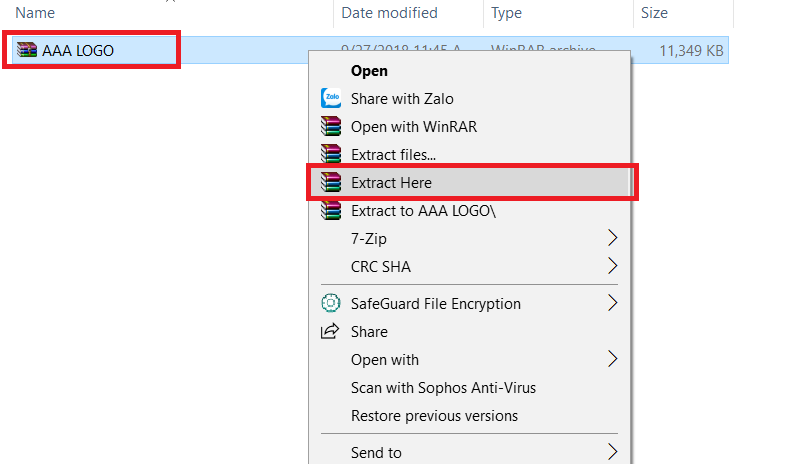Image resolution: width=808 pixels, height=464 pixels.
Task: Click the Zalo icon in context menu
Action: coord(331,99)
